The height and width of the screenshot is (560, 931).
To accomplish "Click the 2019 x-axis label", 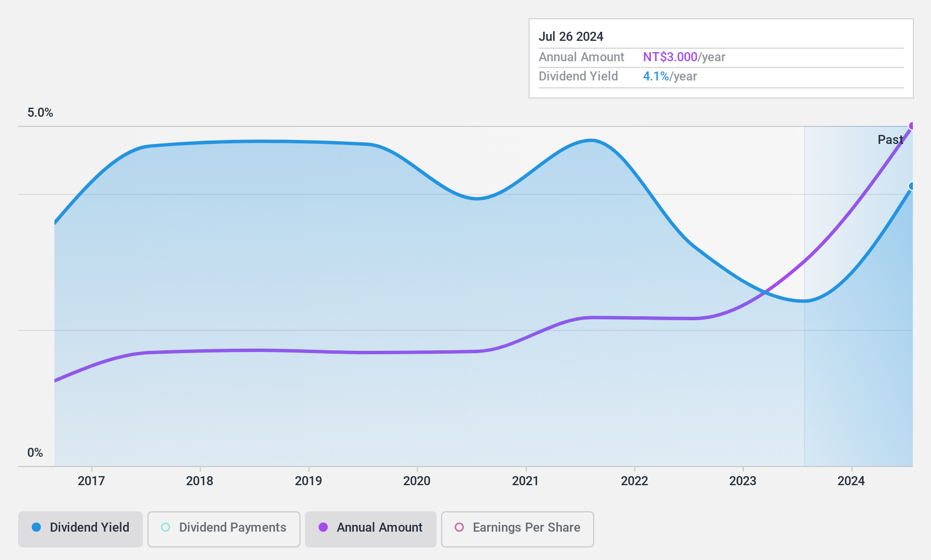I will point(308,481).
